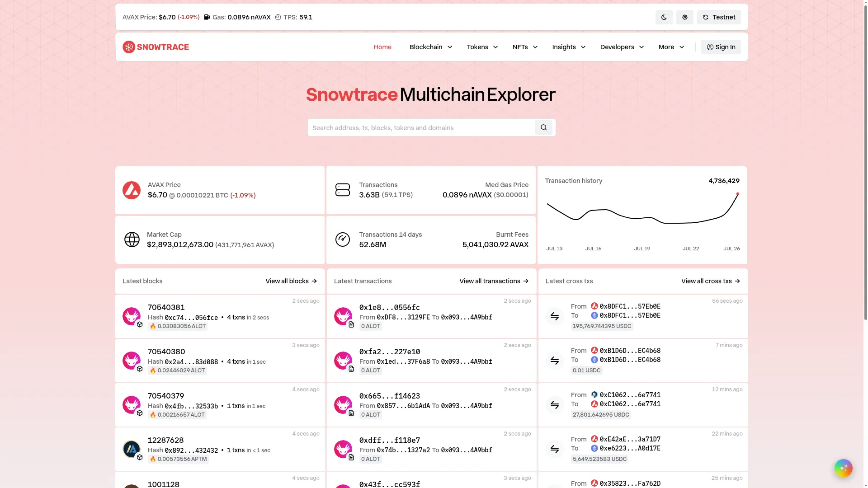Switch to the Testnet network
This screenshot has width=868, height=488.
(719, 17)
